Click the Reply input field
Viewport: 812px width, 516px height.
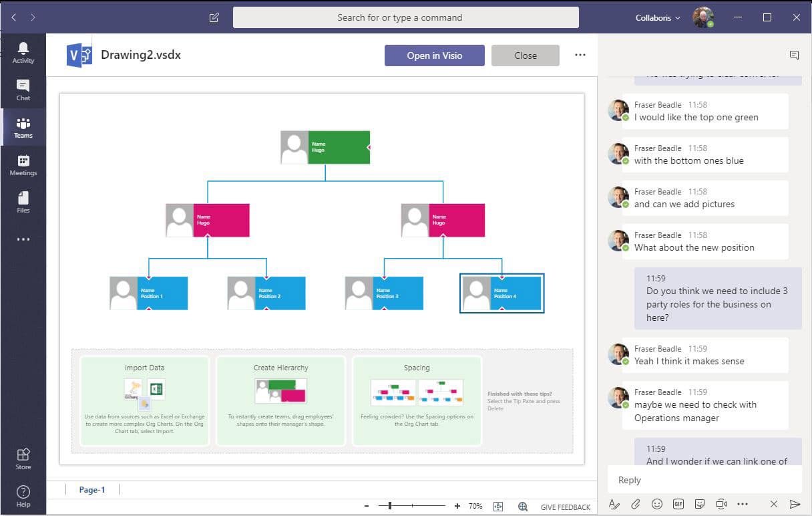tap(704, 480)
